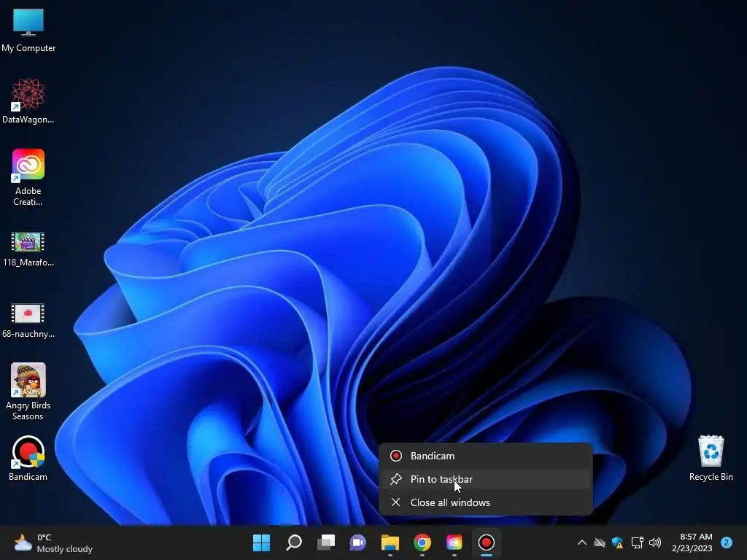The width and height of the screenshot is (747, 560).
Task: Launch Bandicam from the desktop shortcut
Action: tap(28, 458)
